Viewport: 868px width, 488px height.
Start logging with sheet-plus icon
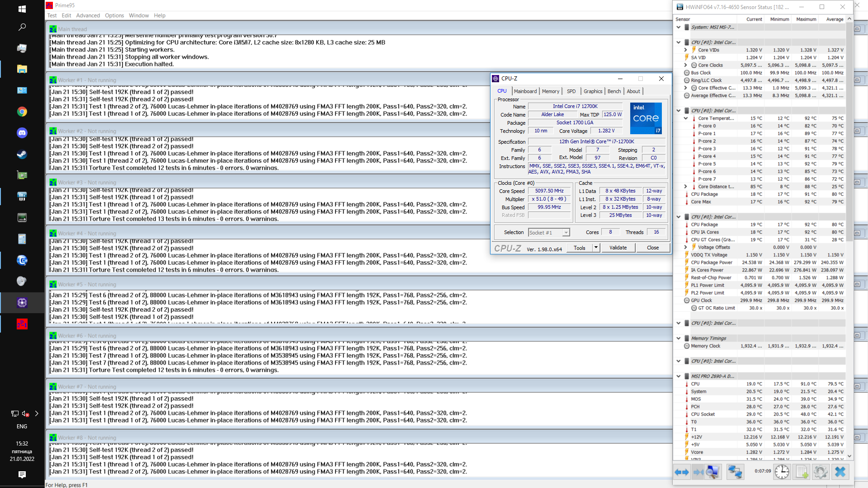[x=802, y=472]
